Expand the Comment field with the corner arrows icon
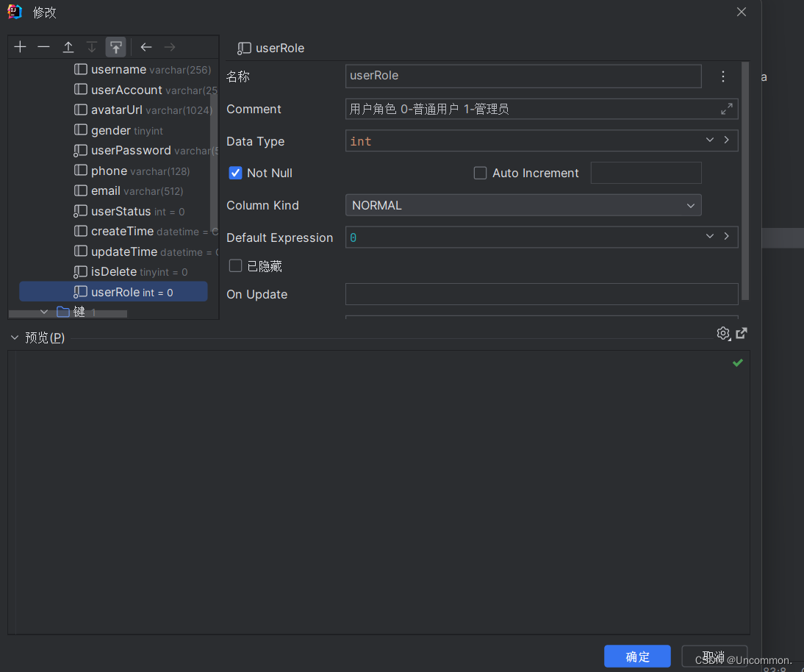Screen dimensions: 804x672 [x=727, y=108]
